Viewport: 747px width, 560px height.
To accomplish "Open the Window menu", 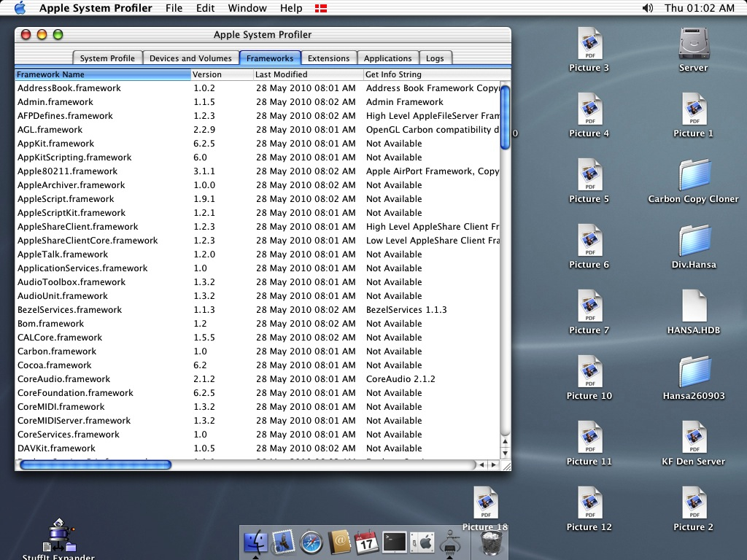I will 247,8.
